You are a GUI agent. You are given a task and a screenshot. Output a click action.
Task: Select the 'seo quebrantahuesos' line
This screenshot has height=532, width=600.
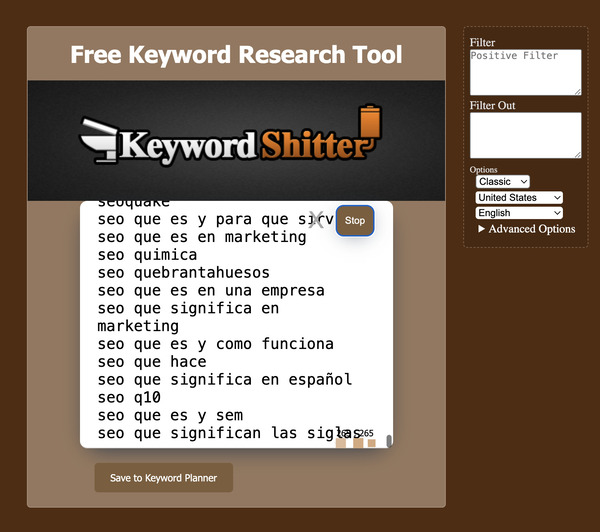click(184, 273)
